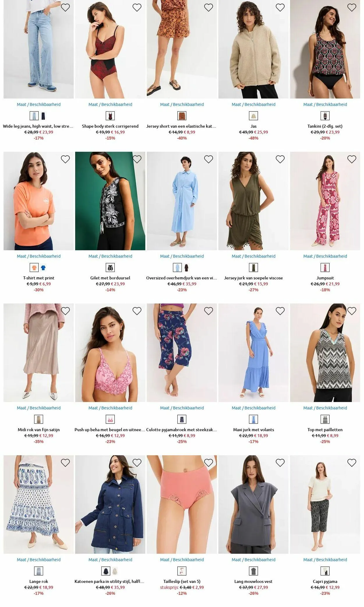This screenshot has height=607, width=364.
Task: Click heart icon on beige Jas jacket
Action: 280,8
